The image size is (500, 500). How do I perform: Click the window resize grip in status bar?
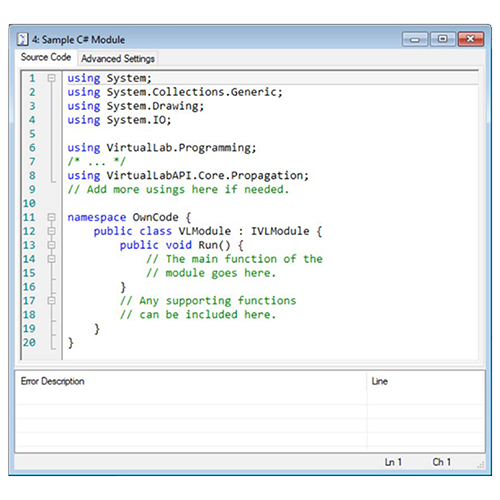[x=480, y=465]
